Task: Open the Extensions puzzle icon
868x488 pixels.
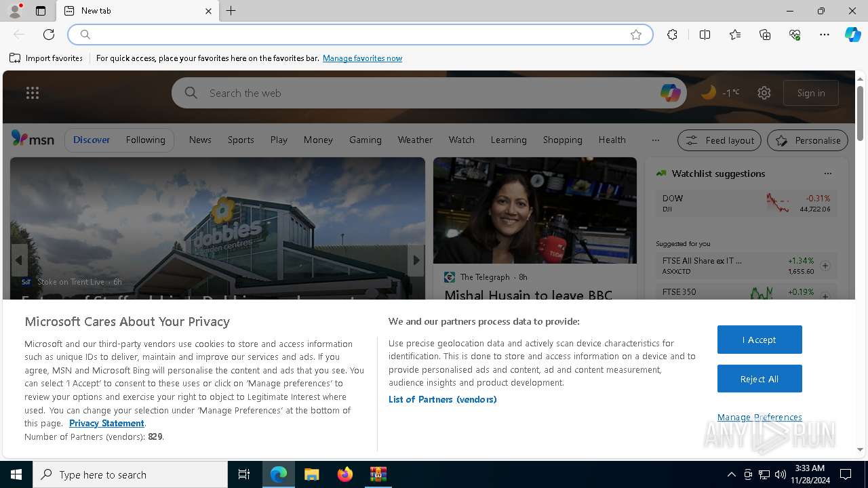Action: [672, 35]
